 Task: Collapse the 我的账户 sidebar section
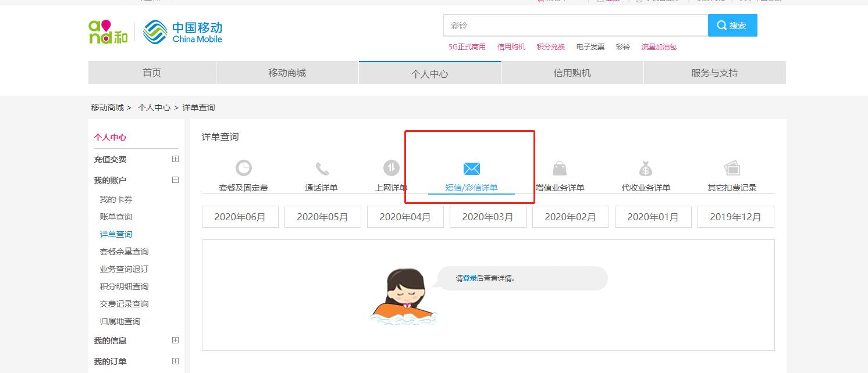175,180
